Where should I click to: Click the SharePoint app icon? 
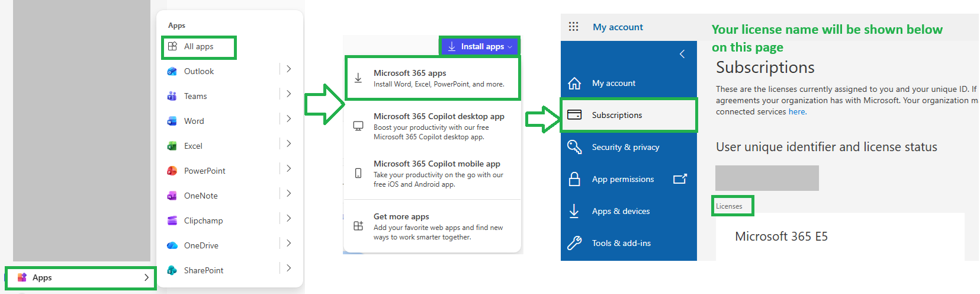172,270
